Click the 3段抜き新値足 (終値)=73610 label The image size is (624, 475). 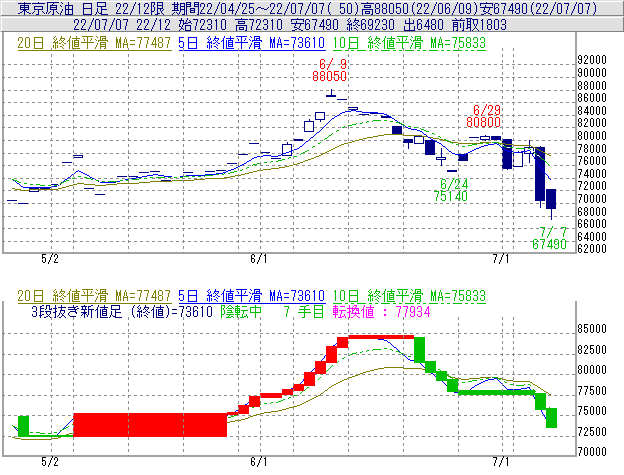click(x=122, y=311)
